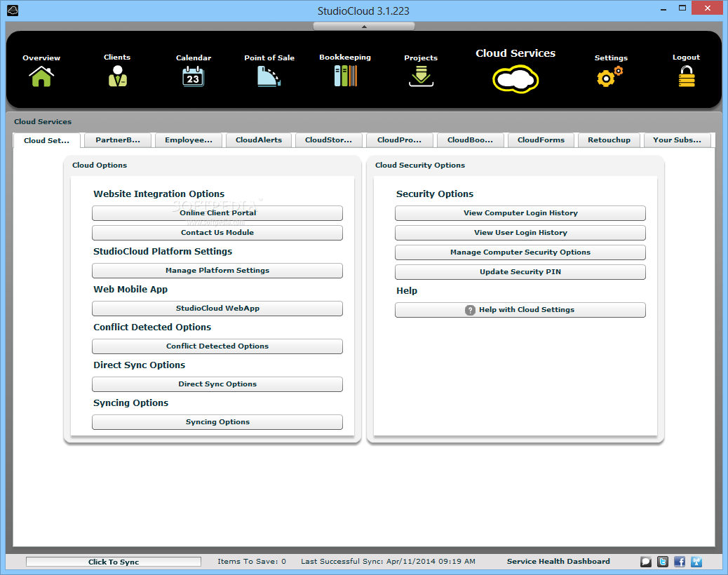The width and height of the screenshot is (728, 575).
Task: Maximize the StudioCloud window
Action: coord(682,8)
